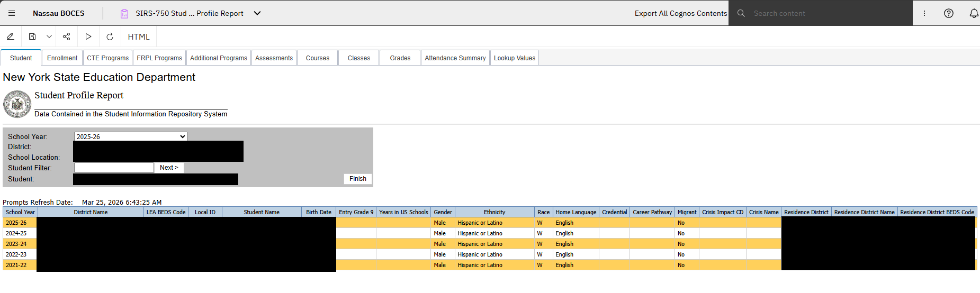Image resolution: width=980 pixels, height=293 pixels.
Task: Focus the Search content field
Action: pyautogui.click(x=821, y=13)
